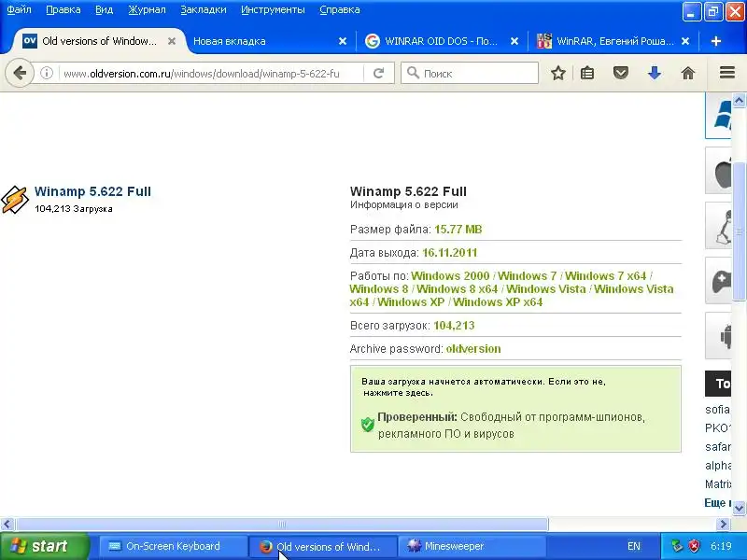
Task: Click the Windows XP x64 link
Action: [498, 301]
